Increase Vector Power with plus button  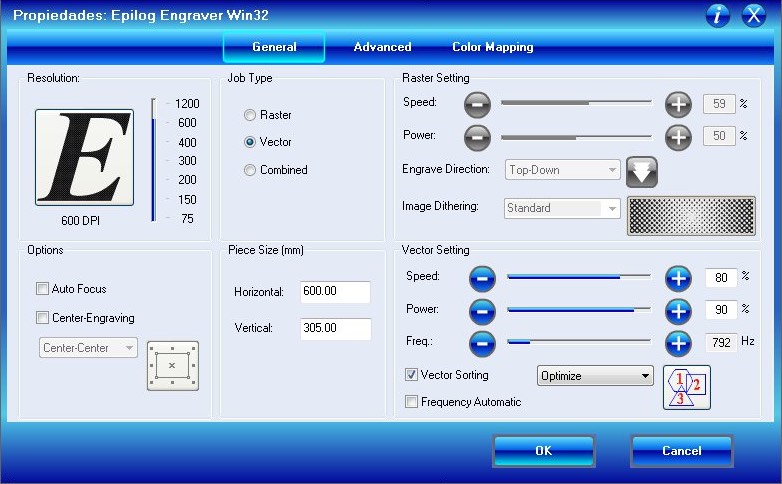[x=678, y=311]
